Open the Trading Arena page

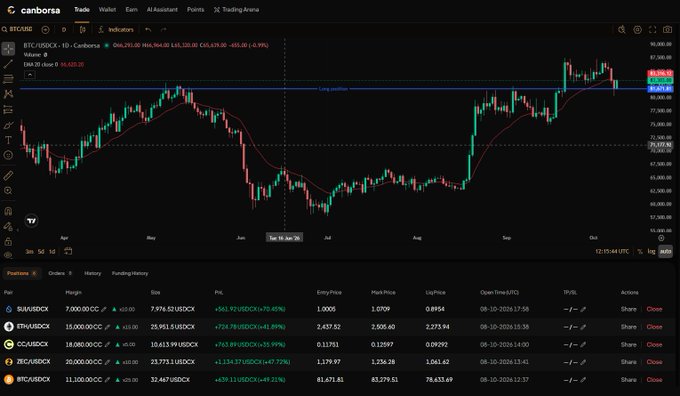pos(236,10)
